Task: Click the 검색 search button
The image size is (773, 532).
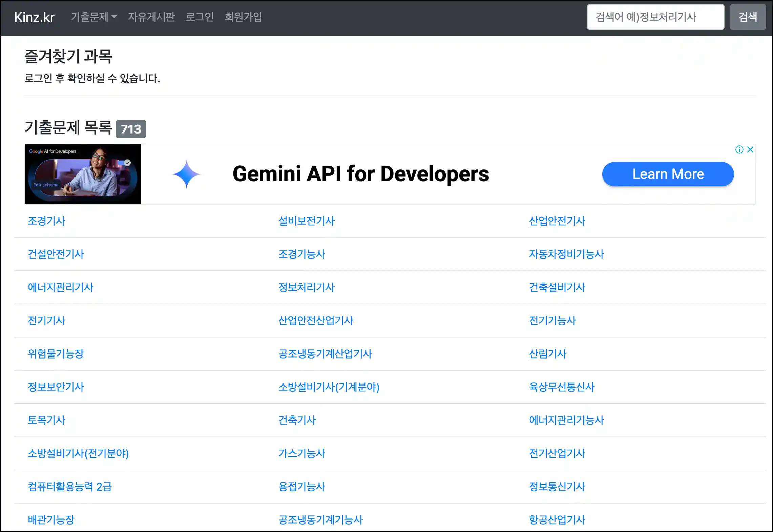Action: tap(748, 17)
